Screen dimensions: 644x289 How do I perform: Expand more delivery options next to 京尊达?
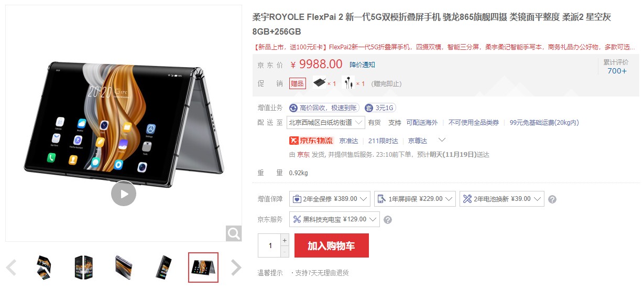click(x=442, y=140)
